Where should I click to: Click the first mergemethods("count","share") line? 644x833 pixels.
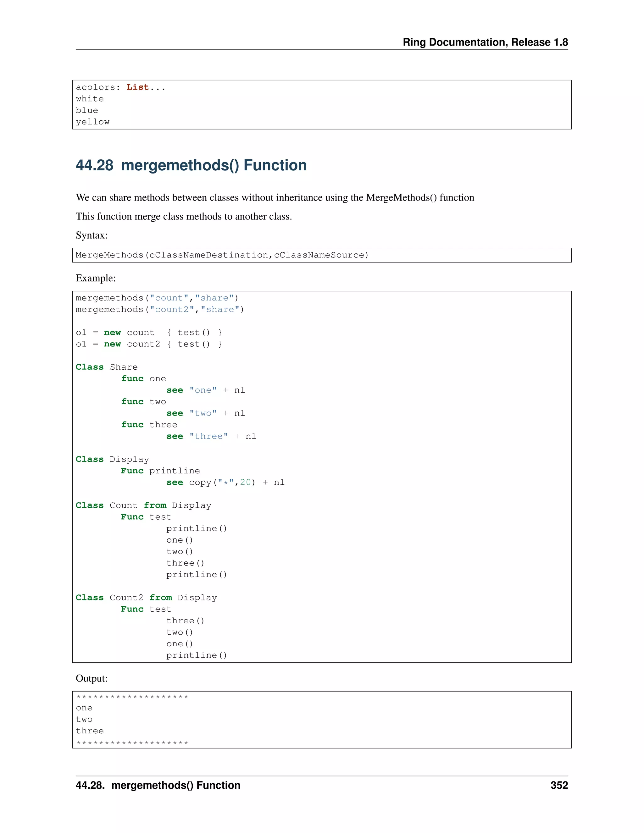pyautogui.click(x=157, y=298)
